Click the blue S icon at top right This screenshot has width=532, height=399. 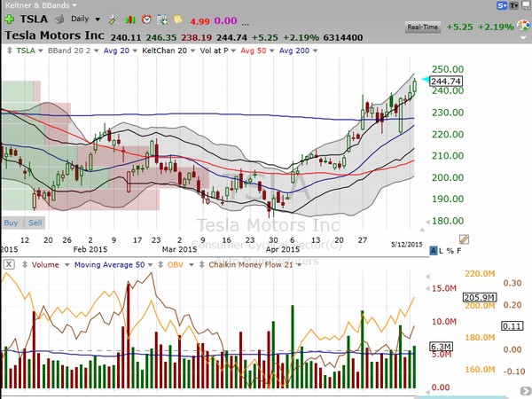point(502,5)
